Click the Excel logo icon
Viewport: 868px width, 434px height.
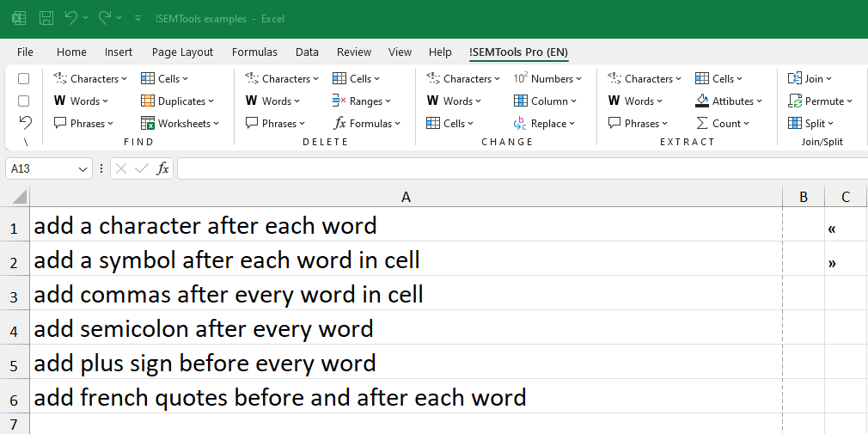[x=19, y=18]
